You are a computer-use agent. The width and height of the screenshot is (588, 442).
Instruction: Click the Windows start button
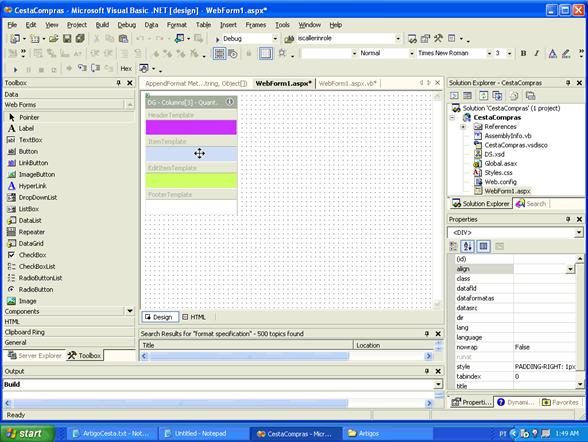click(x=25, y=434)
